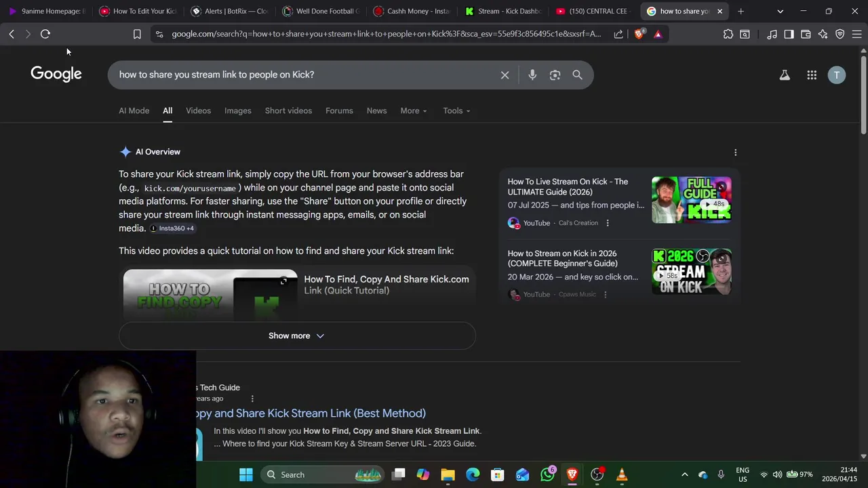
Task: Open Brave Shields lion icon
Action: tap(639, 34)
